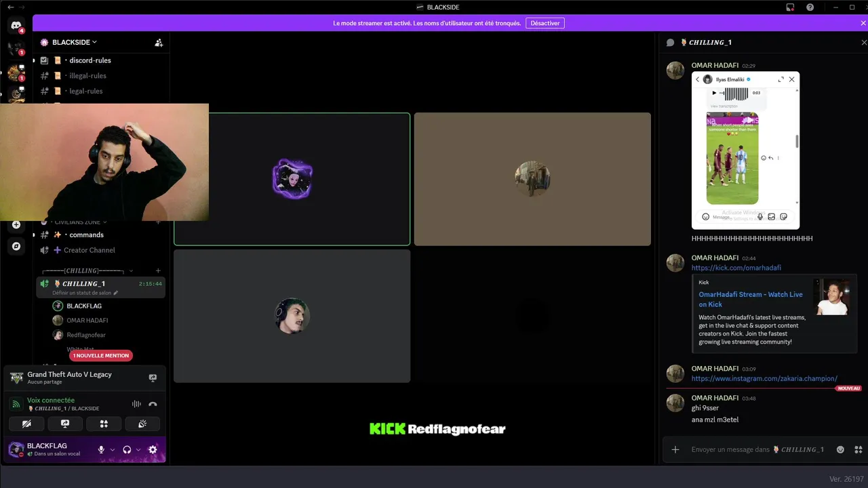Open apps launcher icon in chat box
This screenshot has width=868, height=488.
tap(858, 449)
